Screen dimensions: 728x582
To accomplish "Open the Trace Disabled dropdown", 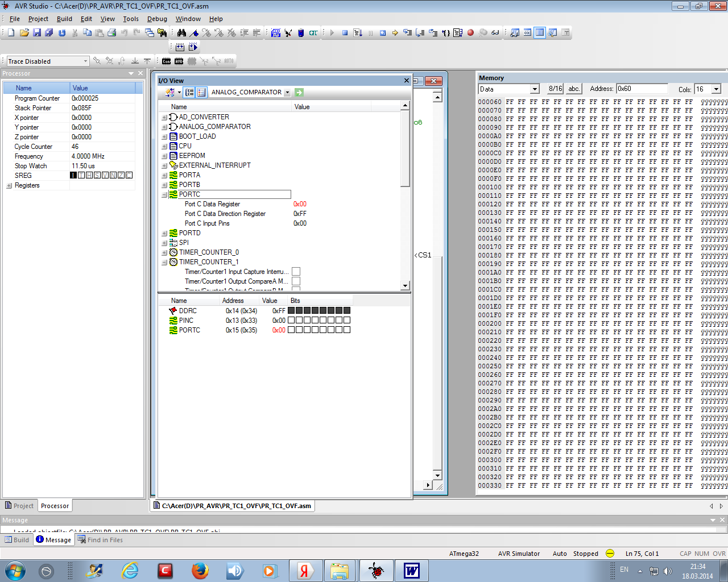I will [x=85, y=61].
